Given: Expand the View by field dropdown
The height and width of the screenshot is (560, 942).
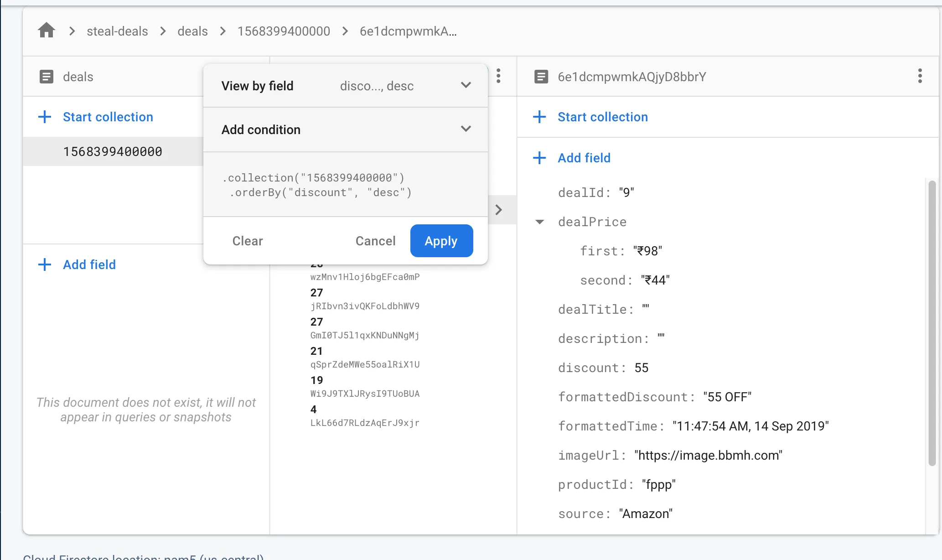Looking at the screenshot, I should point(466,85).
